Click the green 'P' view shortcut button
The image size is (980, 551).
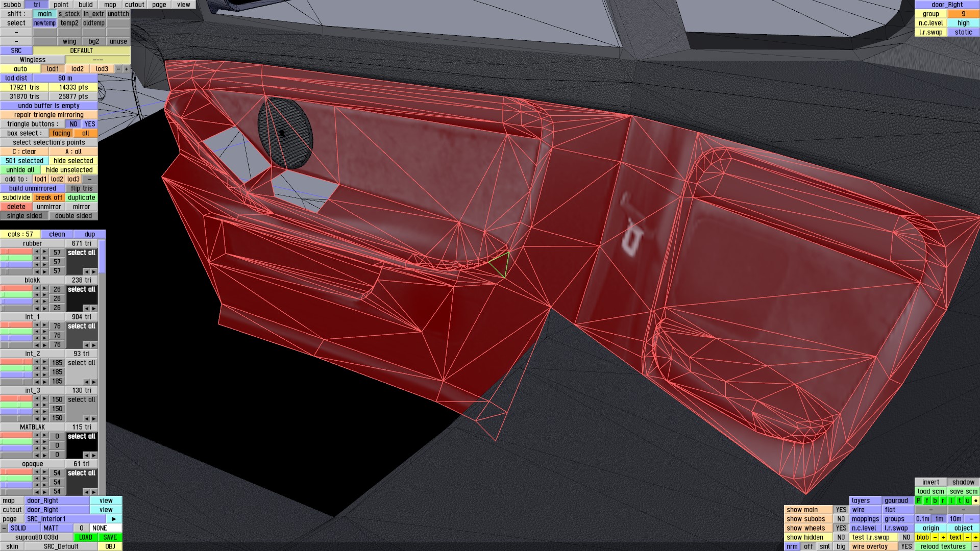(x=919, y=500)
